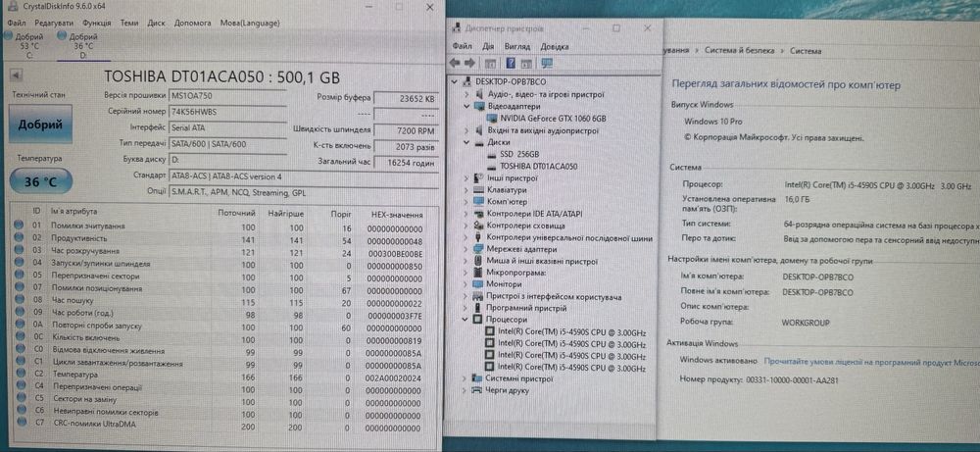The image size is (980, 452).
Task: Open the Теми menu in CrystalDiskInfo
Action: [x=129, y=24]
